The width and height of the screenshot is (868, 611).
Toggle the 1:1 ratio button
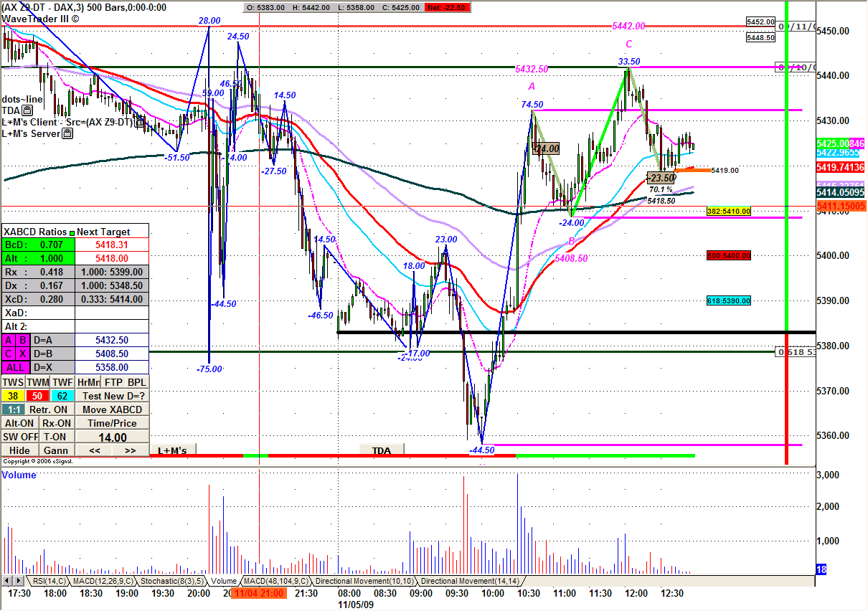[12, 409]
